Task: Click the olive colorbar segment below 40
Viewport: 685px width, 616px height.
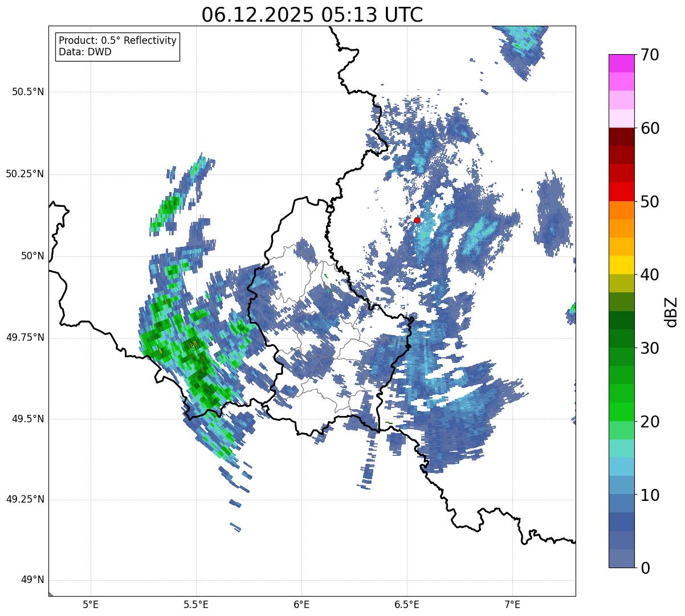Action: 622,283
